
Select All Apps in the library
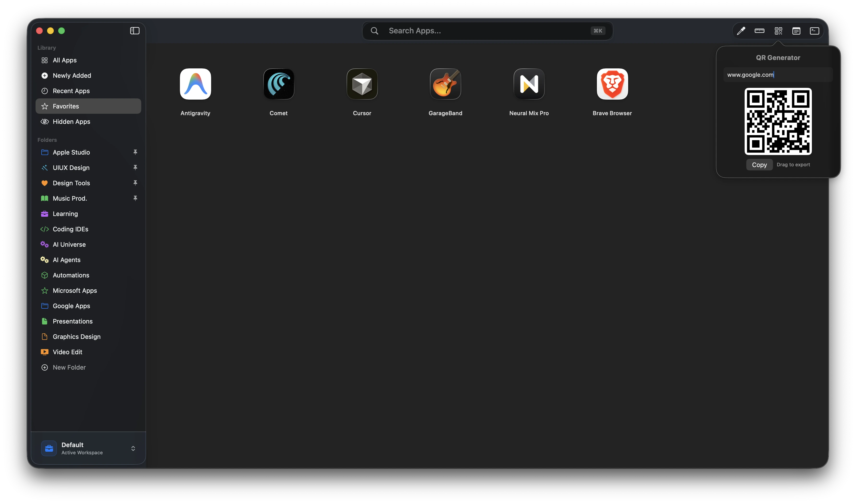tap(88, 60)
